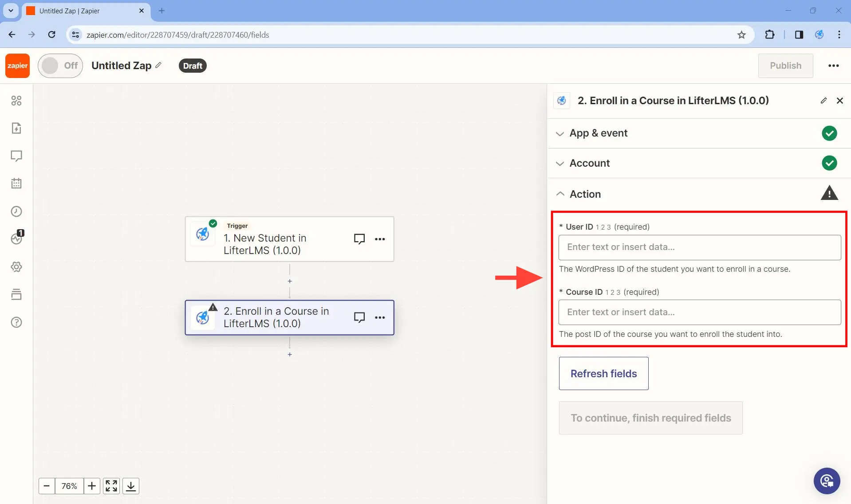Select trigger step New Student in LifterLMS
This screenshot has height=504, width=851.
(289, 239)
